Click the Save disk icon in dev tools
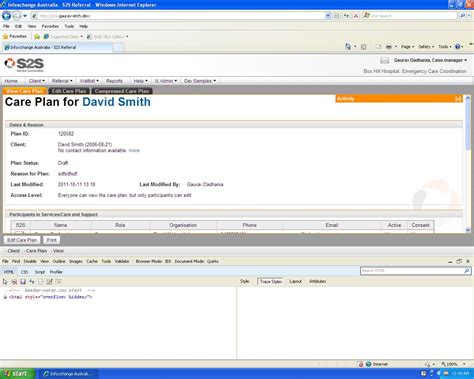This screenshot has width=474, height=379. 23,282
